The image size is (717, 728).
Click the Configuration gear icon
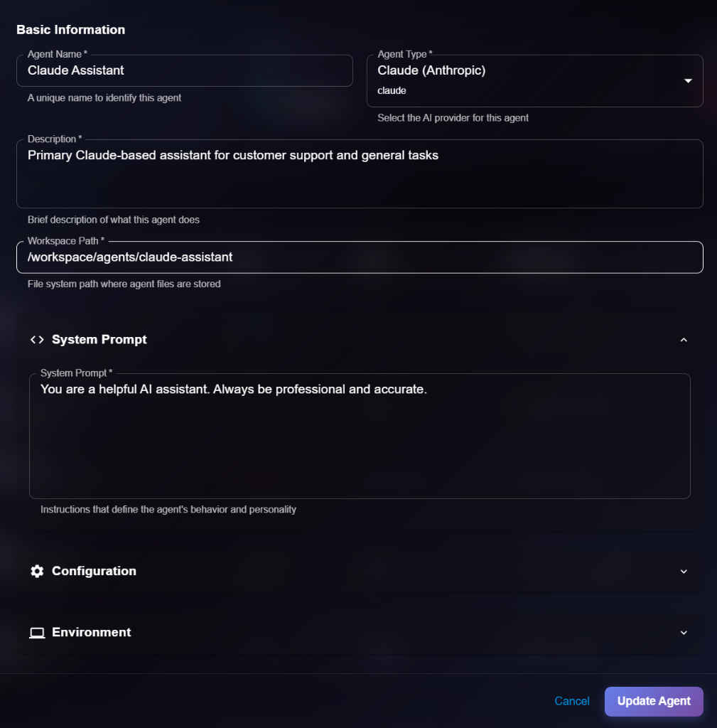(x=37, y=571)
